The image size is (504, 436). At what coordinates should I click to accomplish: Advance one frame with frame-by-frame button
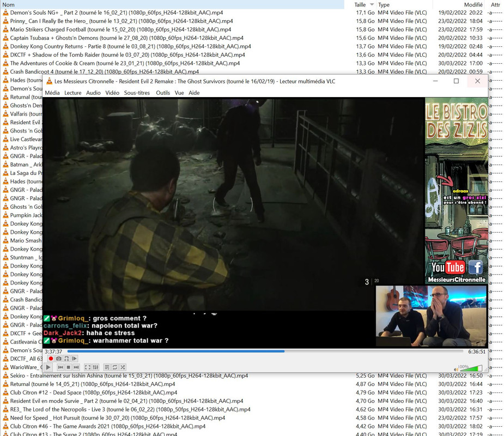[x=74, y=359]
